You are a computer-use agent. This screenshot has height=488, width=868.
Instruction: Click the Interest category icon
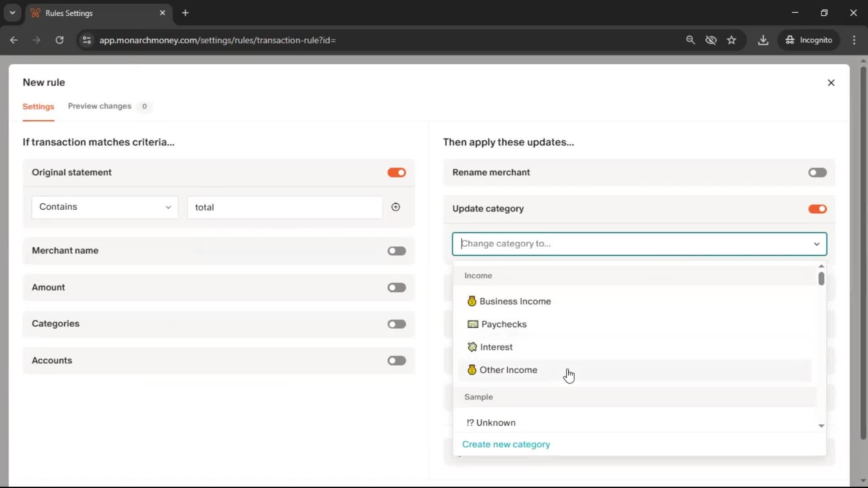coord(472,347)
